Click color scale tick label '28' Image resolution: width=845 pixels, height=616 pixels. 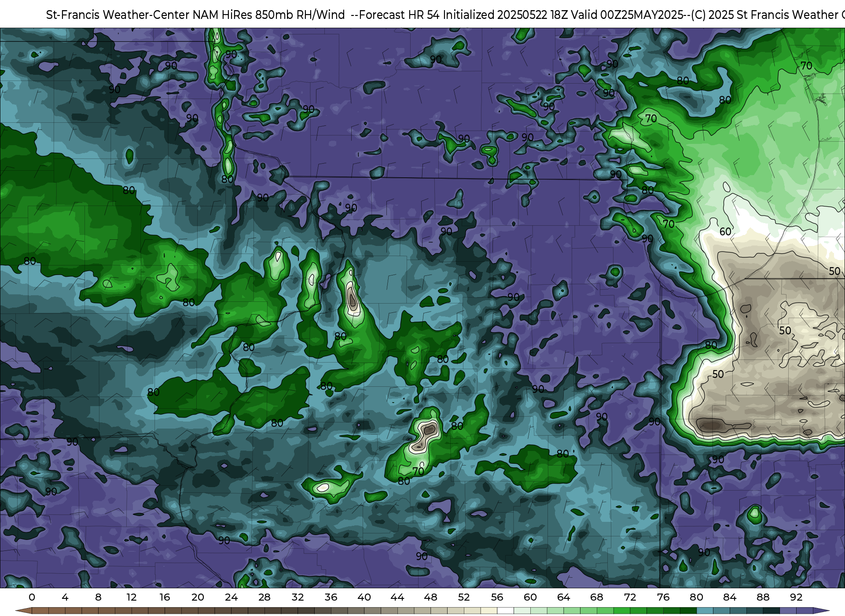pos(265,598)
